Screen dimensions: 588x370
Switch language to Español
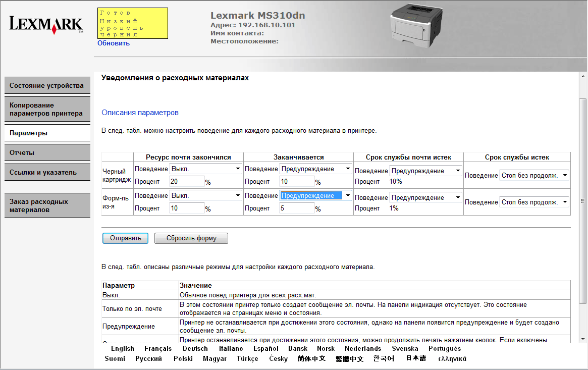point(266,349)
